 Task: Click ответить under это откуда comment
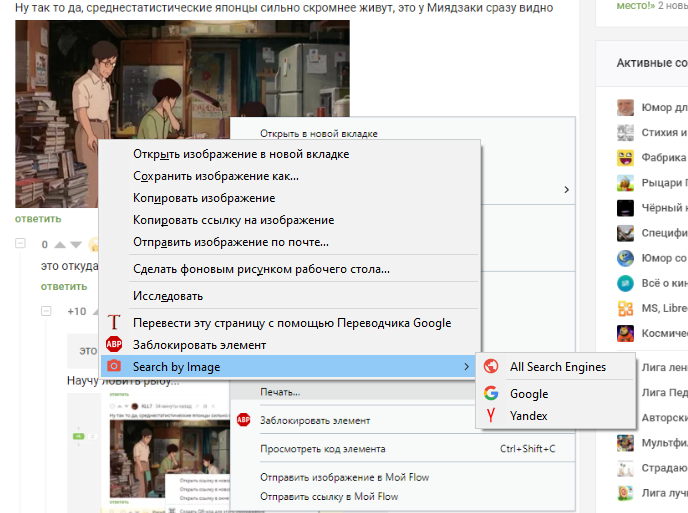tap(64, 287)
